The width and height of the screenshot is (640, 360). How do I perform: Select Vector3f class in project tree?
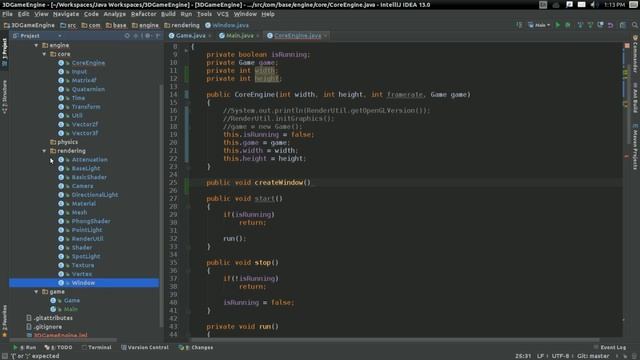[85, 133]
